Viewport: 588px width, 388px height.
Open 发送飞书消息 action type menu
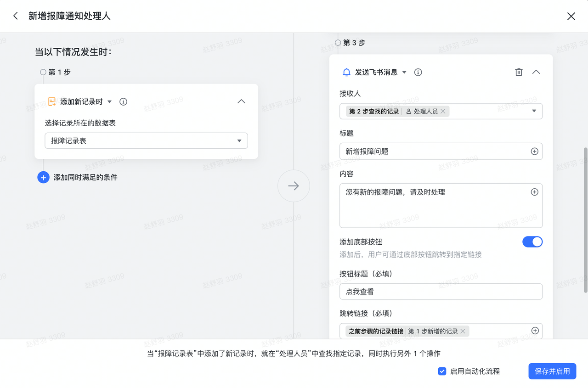pos(404,72)
